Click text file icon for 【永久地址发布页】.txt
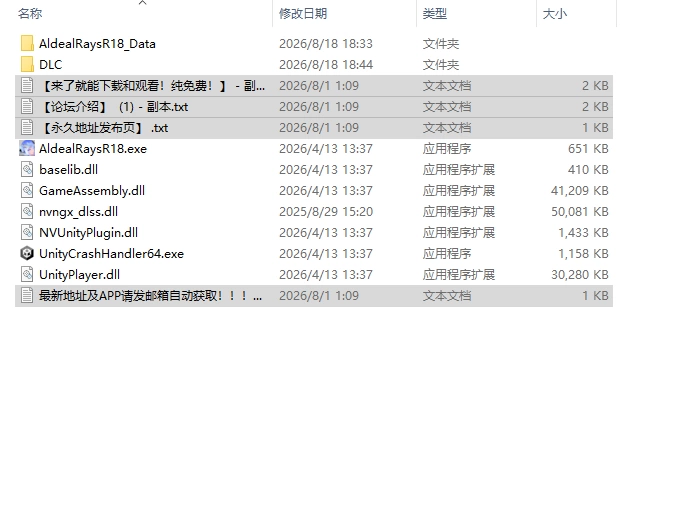 click(x=27, y=128)
